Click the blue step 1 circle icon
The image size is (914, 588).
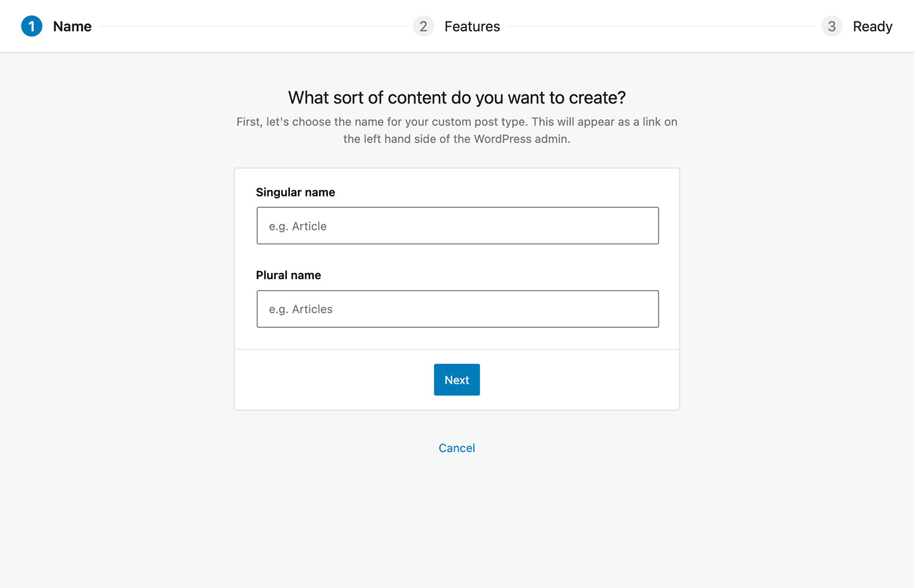click(x=32, y=26)
